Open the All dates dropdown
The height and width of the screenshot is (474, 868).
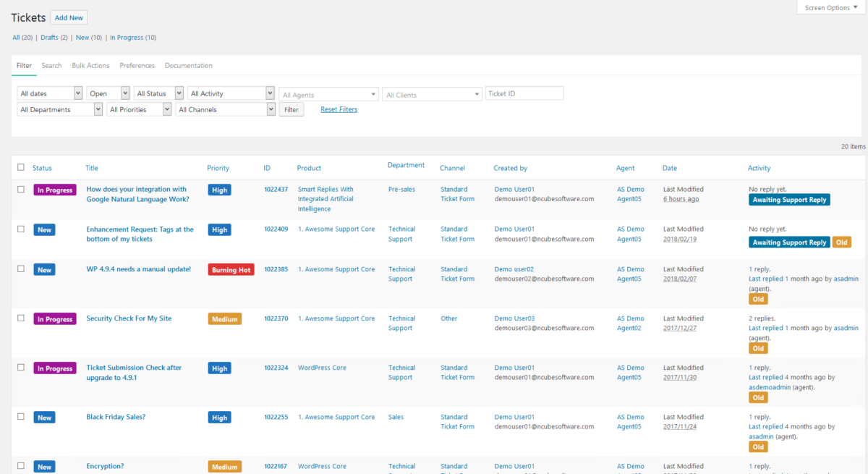(x=49, y=93)
